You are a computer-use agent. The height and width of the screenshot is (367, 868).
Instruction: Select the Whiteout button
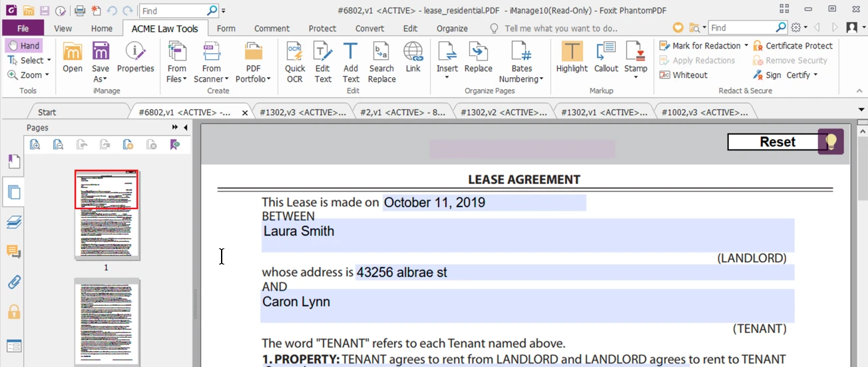coord(684,75)
